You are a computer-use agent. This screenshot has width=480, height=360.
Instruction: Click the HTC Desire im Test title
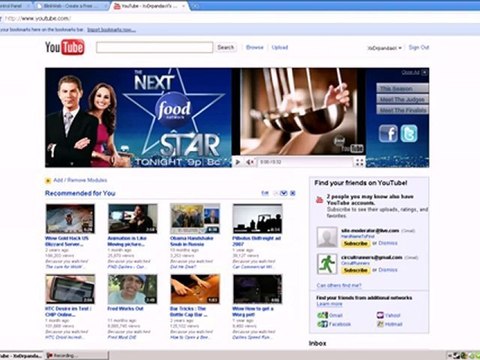[68, 311]
